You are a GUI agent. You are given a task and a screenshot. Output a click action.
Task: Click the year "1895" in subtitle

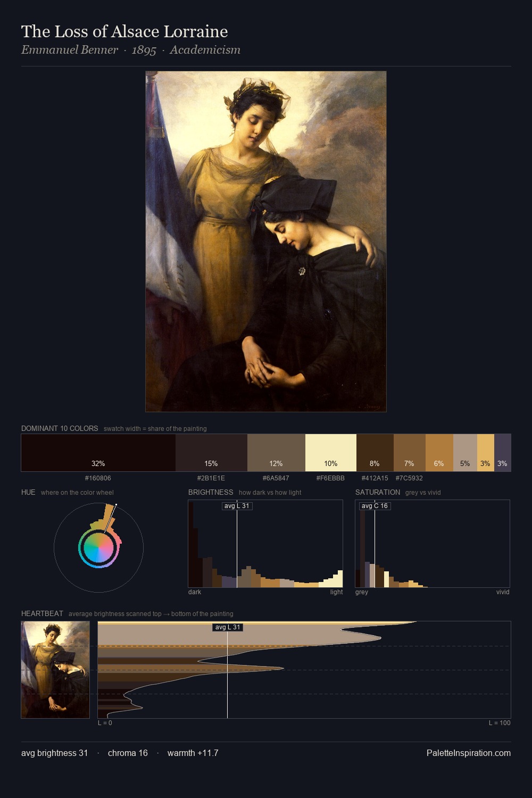[x=144, y=50]
